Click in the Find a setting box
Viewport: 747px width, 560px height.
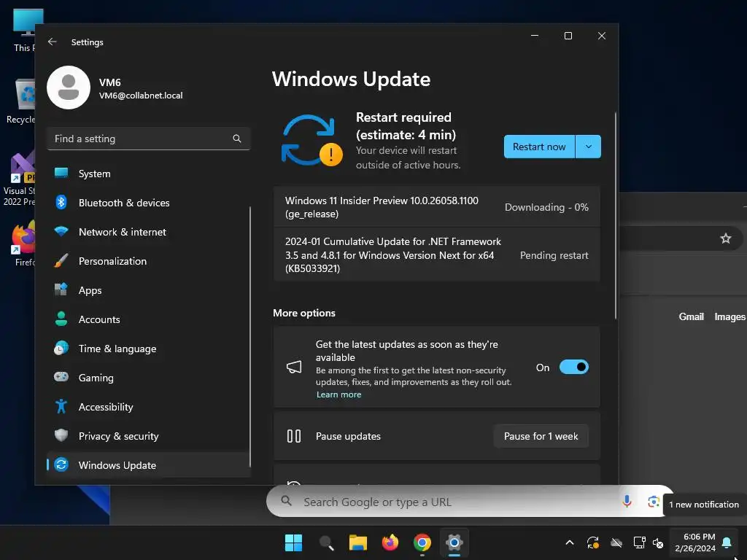[149, 139]
